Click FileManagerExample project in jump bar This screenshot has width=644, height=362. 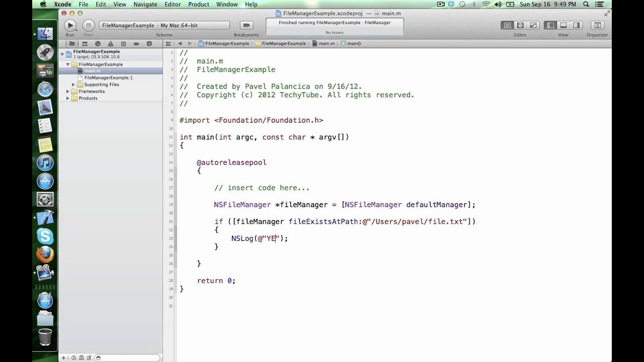224,44
